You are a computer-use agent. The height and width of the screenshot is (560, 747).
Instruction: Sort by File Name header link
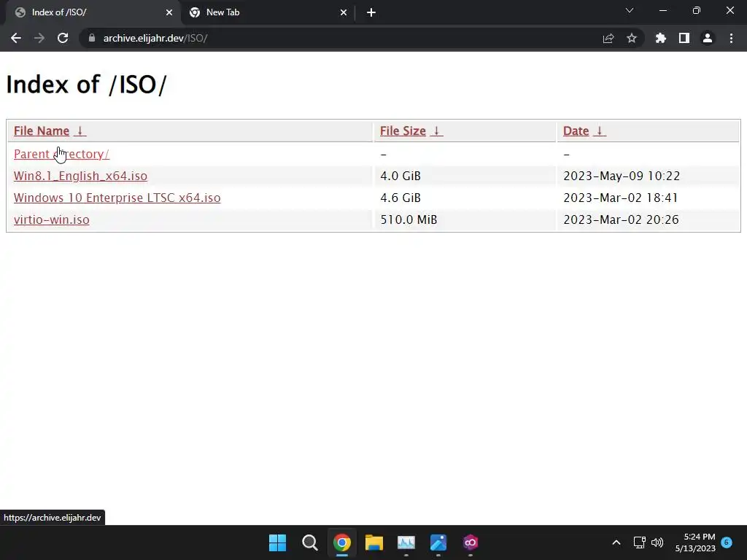(x=42, y=131)
